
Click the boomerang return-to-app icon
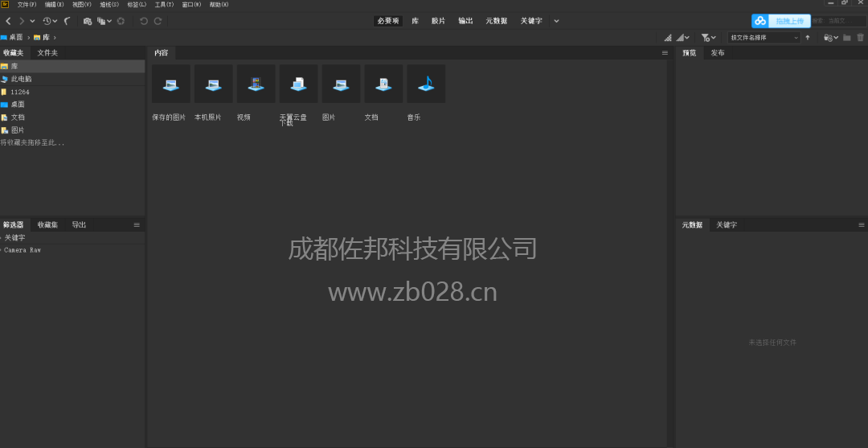pyautogui.click(x=67, y=21)
